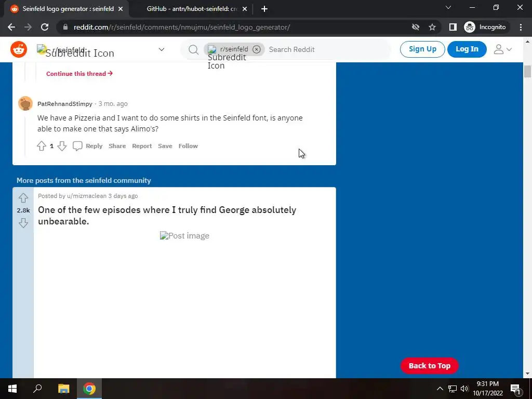
Task: Click the Reddit home logo icon
Action: coord(19,49)
